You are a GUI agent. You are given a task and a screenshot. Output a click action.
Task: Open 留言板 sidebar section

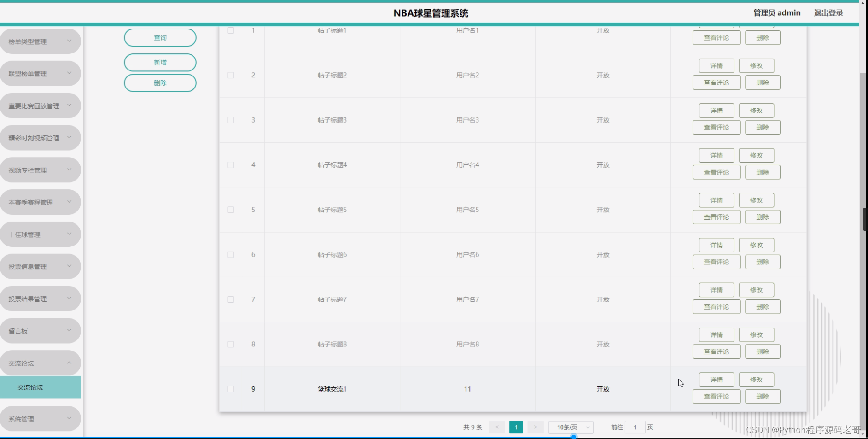click(x=41, y=330)
